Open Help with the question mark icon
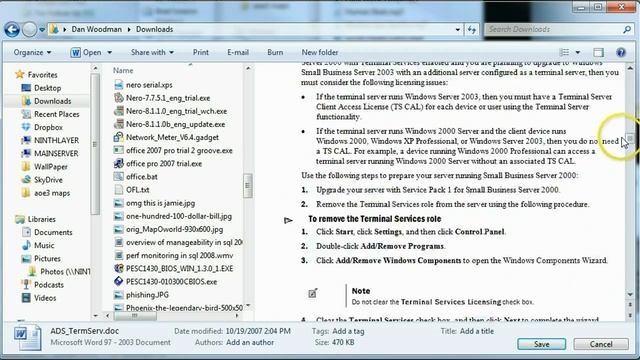The image size is (640, 360). tap(621, 52)
